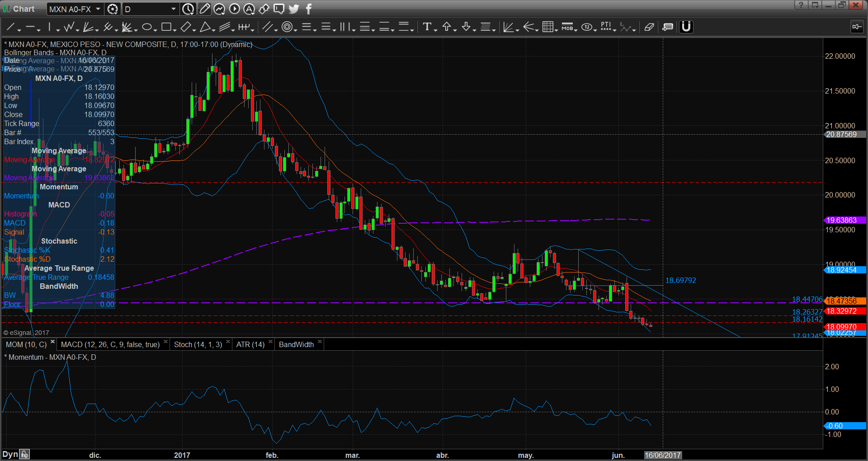Close the MACD tab
Image resolution: width=868 pixels, height=461 pixels.
[165, 342]
